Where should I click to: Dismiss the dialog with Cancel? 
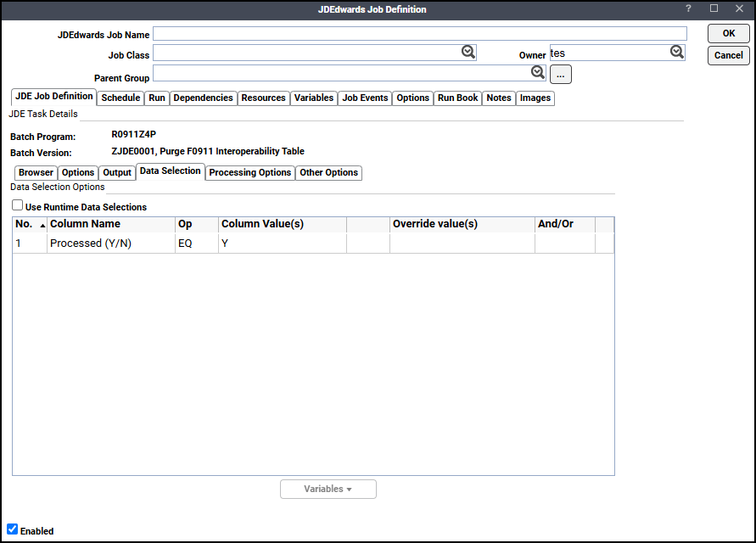[x=729, y=55]
